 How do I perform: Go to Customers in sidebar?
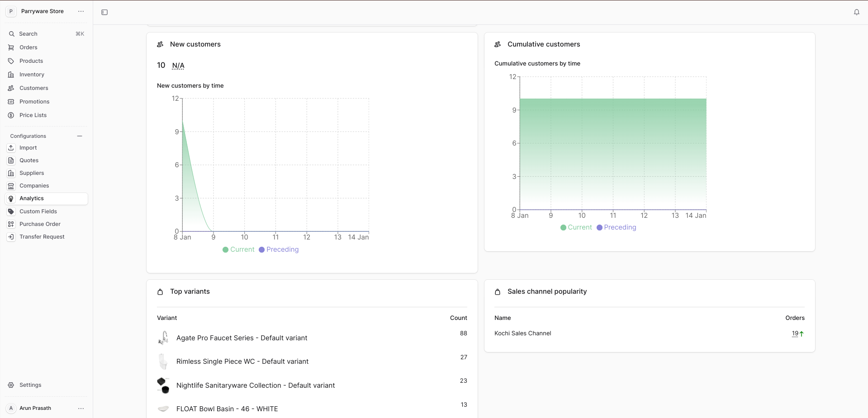[33, 88]
